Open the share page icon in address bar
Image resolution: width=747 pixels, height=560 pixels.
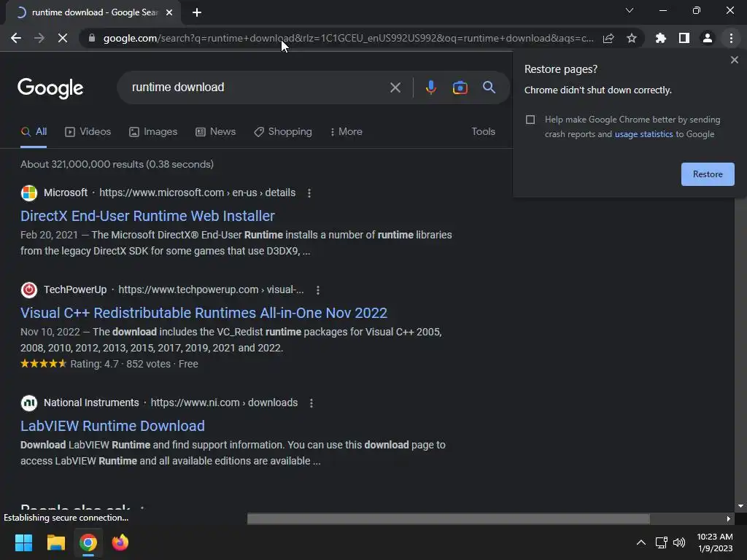pos(608,38)
